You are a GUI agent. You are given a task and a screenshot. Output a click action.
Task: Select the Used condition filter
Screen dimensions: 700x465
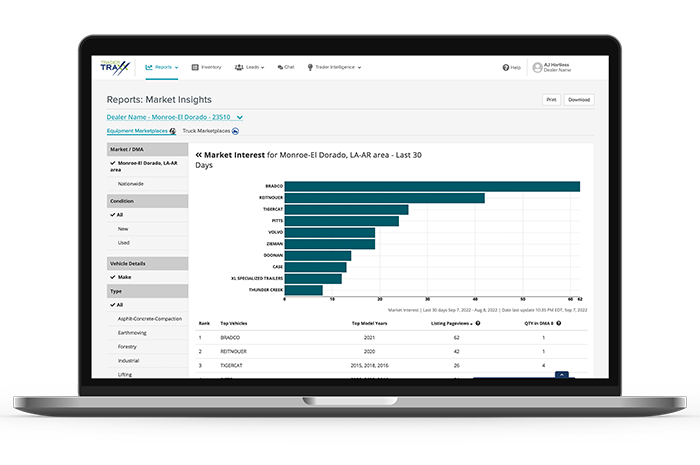tap(147, 243)
